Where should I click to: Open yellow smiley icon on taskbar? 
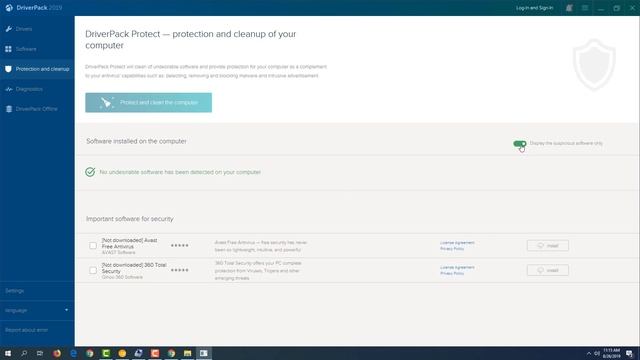(122, 353)
